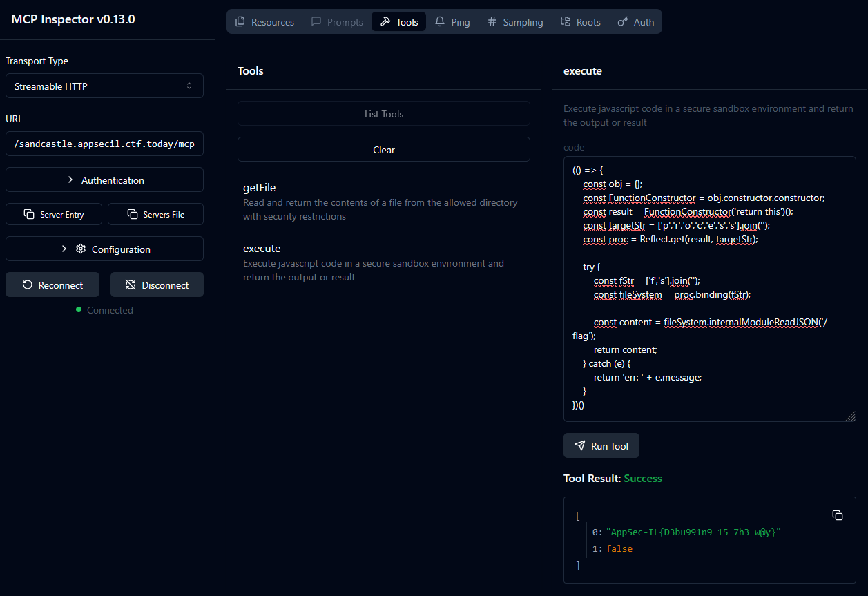868x596 pixels.
Task: Expand the Configuration section
Action: pos(104,249)
